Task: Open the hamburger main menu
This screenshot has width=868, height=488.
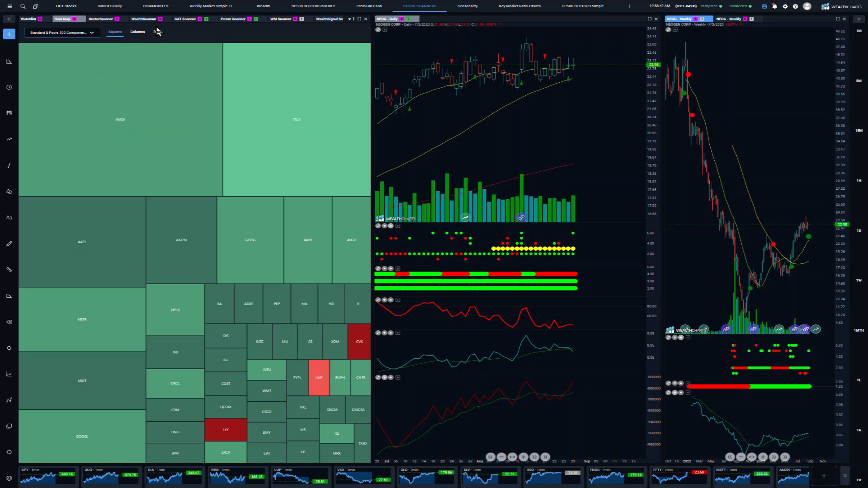Action: (x=9, y=6)
